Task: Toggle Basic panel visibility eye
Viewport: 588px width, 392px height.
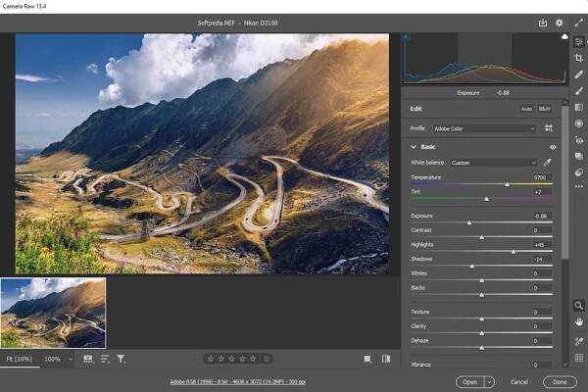Action: coord(553,147)
